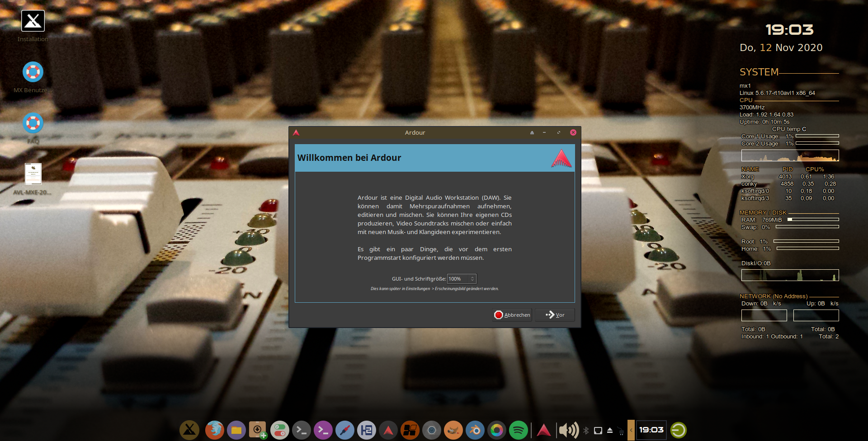Open the file manager from the dock
Image resolution: width=868 pixels, height=441 pixels.
[x=236, y=430]
